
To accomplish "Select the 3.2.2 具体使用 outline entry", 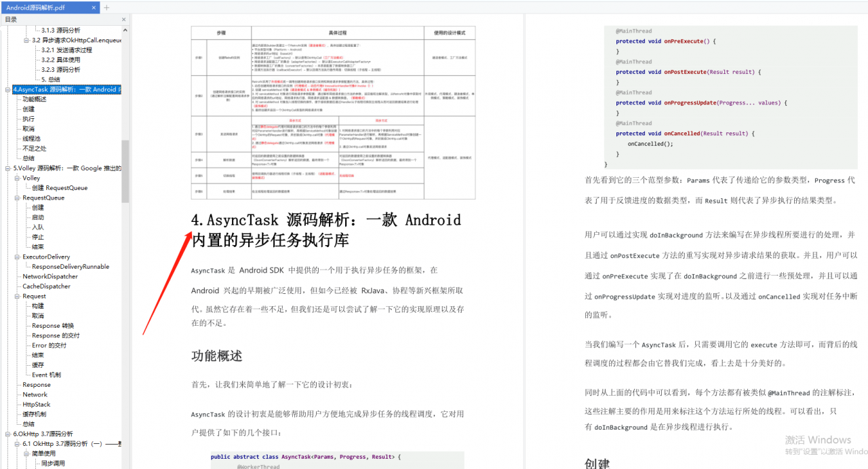I will pyautogui.click(x=60, y=60).
